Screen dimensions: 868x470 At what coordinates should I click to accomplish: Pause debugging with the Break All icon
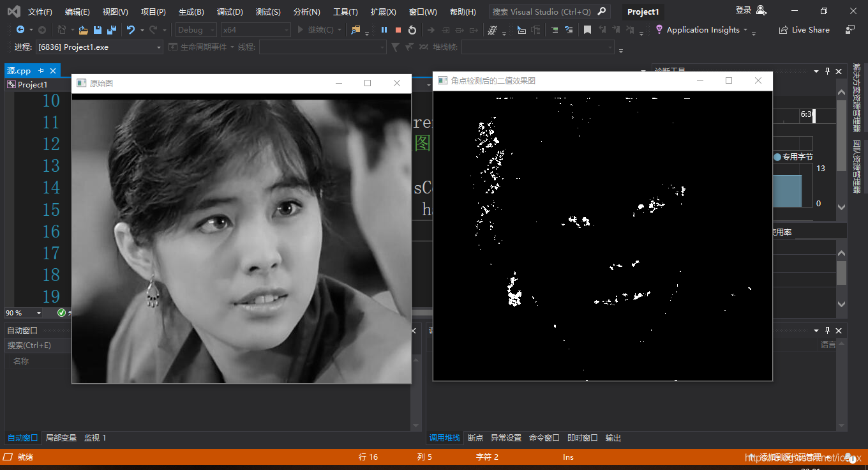click(x=384, y=30)
